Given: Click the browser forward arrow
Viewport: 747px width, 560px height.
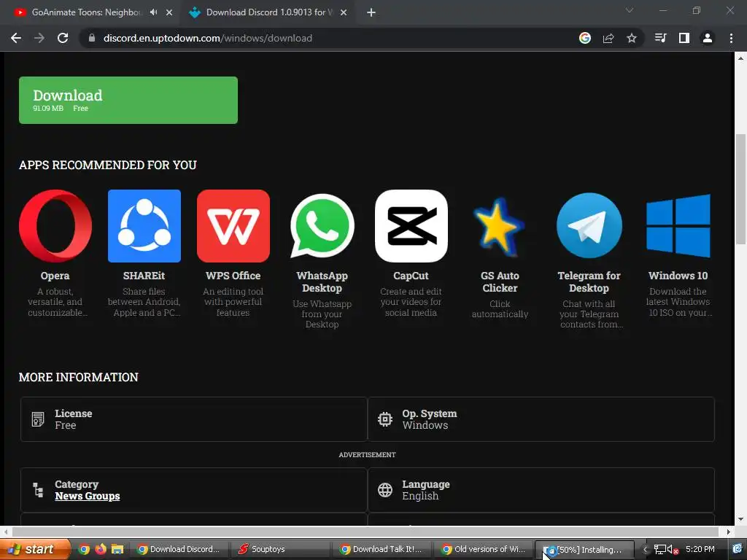Looking at the screenshot, I should [x=39, y=38].
